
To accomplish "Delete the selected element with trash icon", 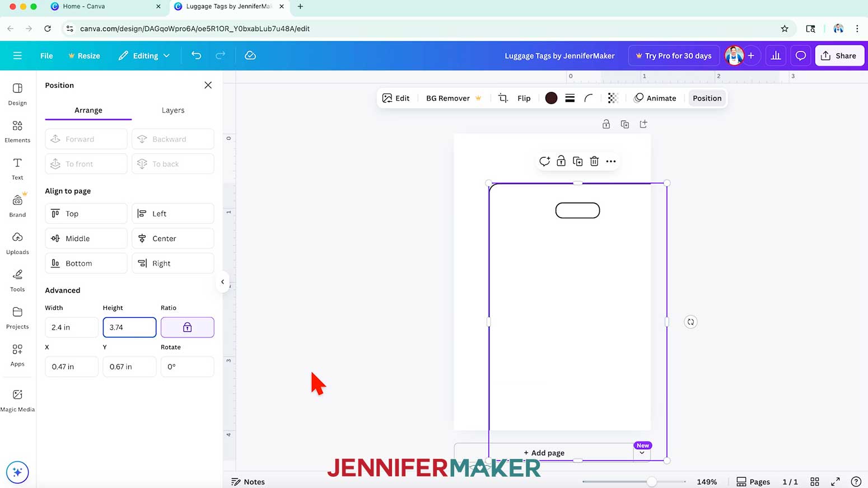I will pyautogui.click(x=594, y=161).
